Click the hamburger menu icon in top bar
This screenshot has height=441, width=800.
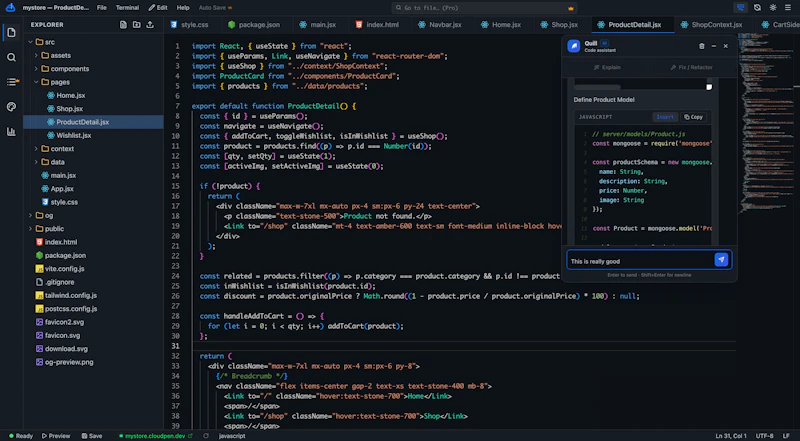pyautogui.click(x=788, y=8)
